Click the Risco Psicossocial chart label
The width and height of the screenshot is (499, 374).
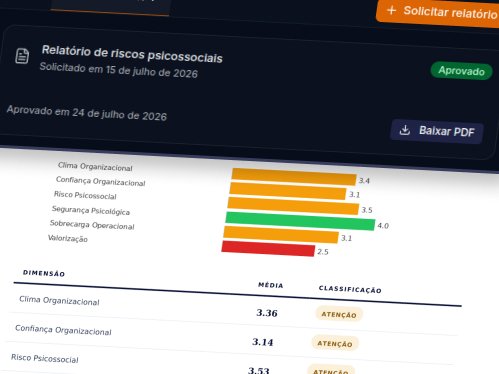[85, 195]
